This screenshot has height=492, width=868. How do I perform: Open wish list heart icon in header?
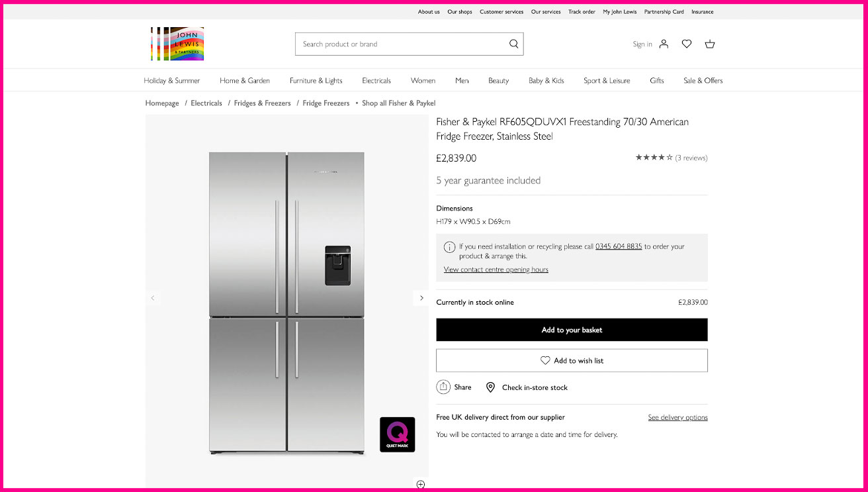[687, 44]
